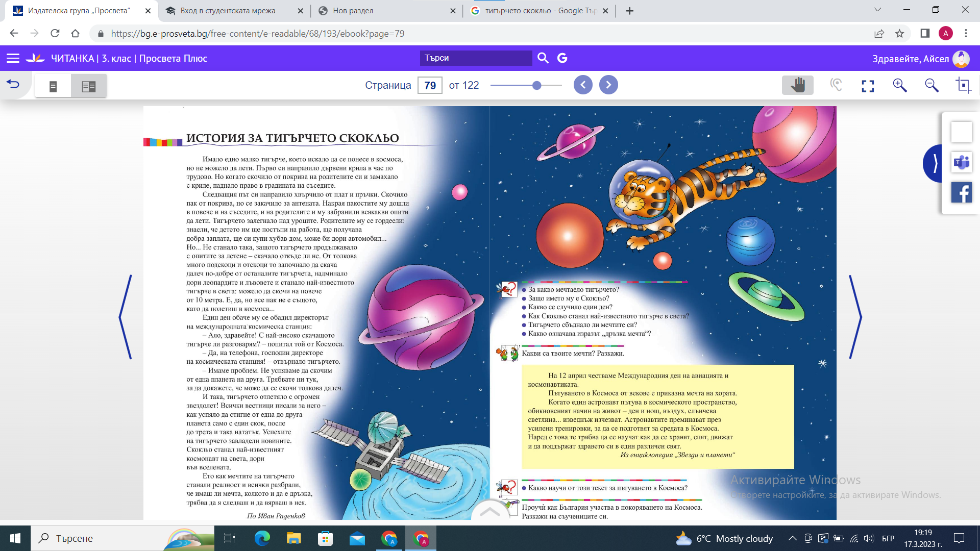Image resolution: width=980 pixels, height=551 pixels.
Task: Go back in browser history
Action: 14,34
